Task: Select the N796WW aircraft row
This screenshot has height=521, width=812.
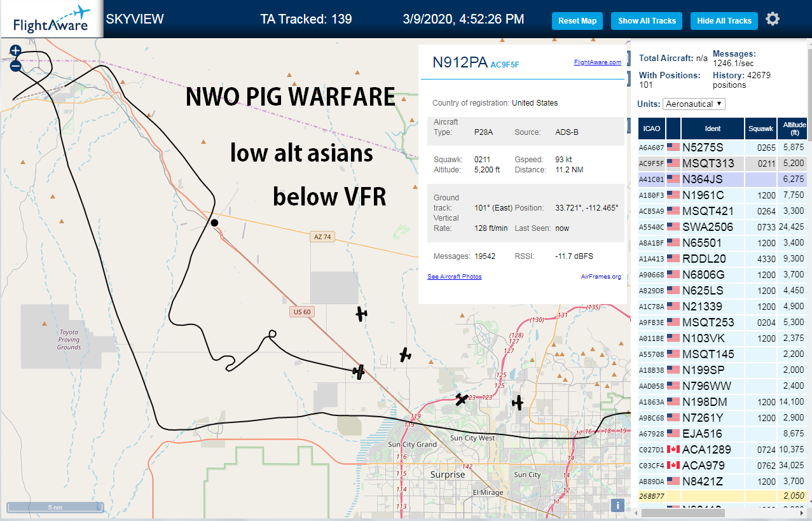Action: [x=723, y=386]
